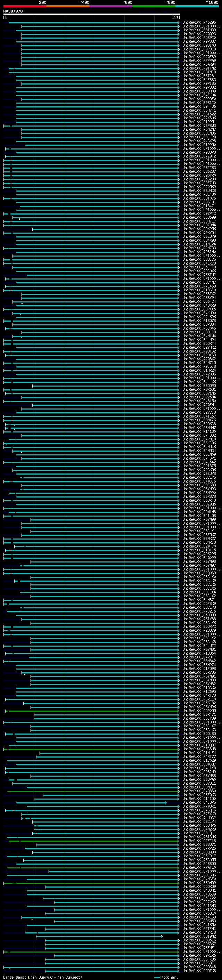Select UniRef100_C1MLF4 entry
Image resolution: width=222 pixels, height=980 pixels.
coord(199,753)
